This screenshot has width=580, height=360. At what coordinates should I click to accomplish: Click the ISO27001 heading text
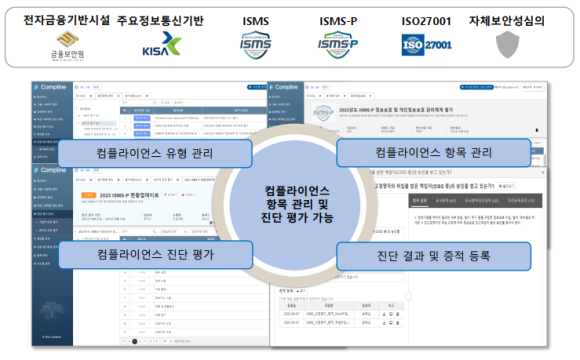tap(426, 21)
